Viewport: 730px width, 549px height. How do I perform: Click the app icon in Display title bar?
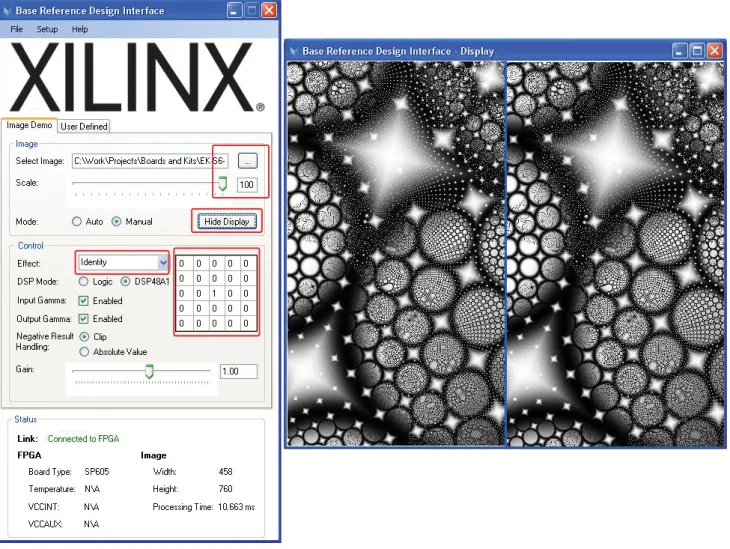point(294,51)
